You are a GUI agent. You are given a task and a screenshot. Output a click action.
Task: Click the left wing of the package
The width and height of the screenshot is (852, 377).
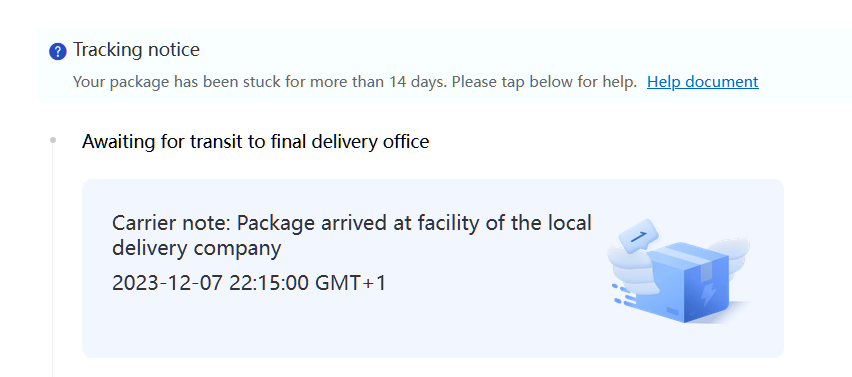[x=629, y=267]
